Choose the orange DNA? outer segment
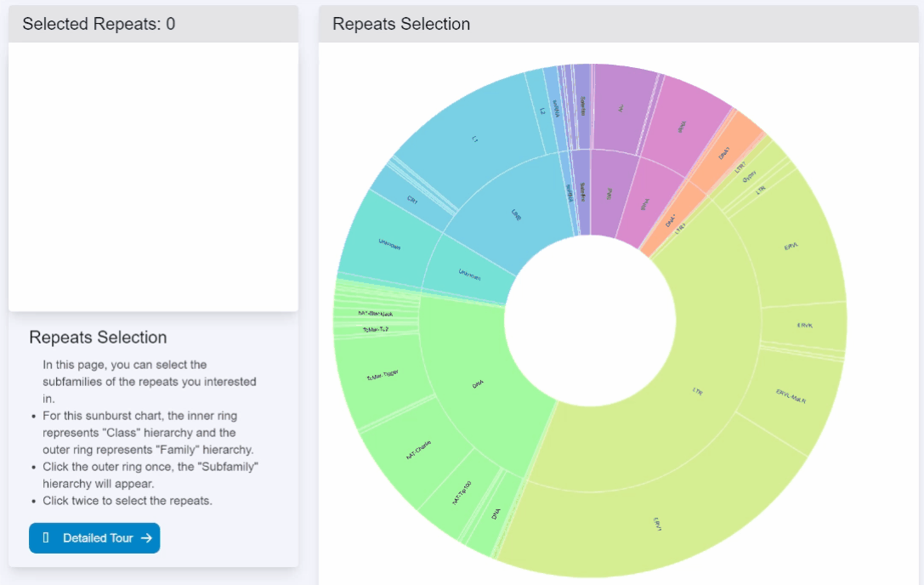 [724, 153]
